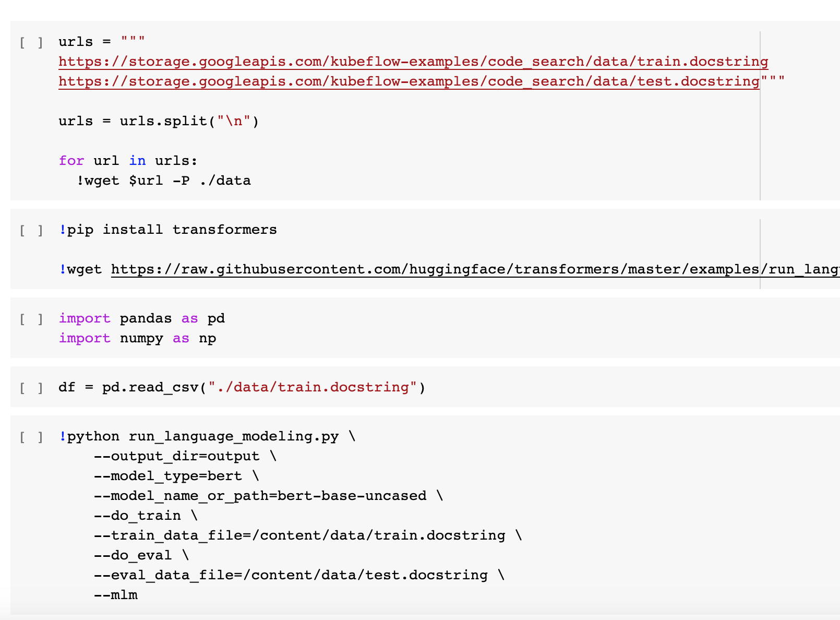This screenshot has height=620, width=840.
Task: Run the urls download cell
Action: [x=31, y=42]
